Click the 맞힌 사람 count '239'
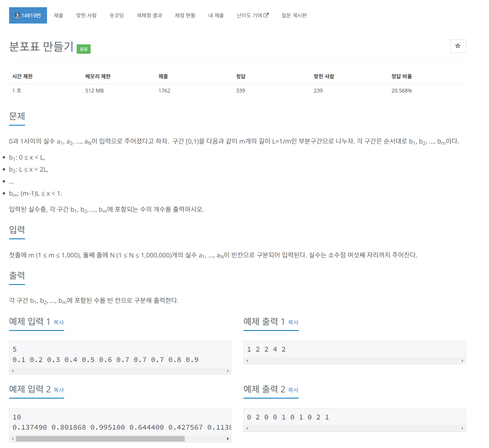This screenshot has height=448, width=489. (x=318, y=91)
